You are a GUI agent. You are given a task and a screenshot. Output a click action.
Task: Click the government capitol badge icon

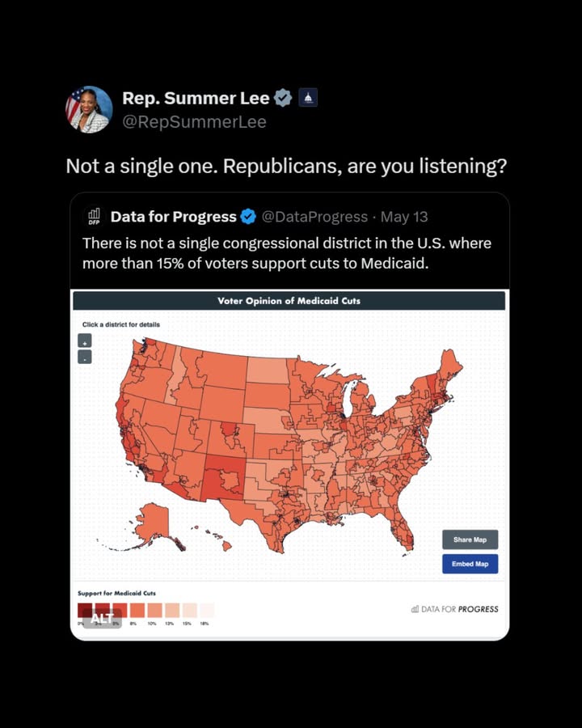pos(308,98)
